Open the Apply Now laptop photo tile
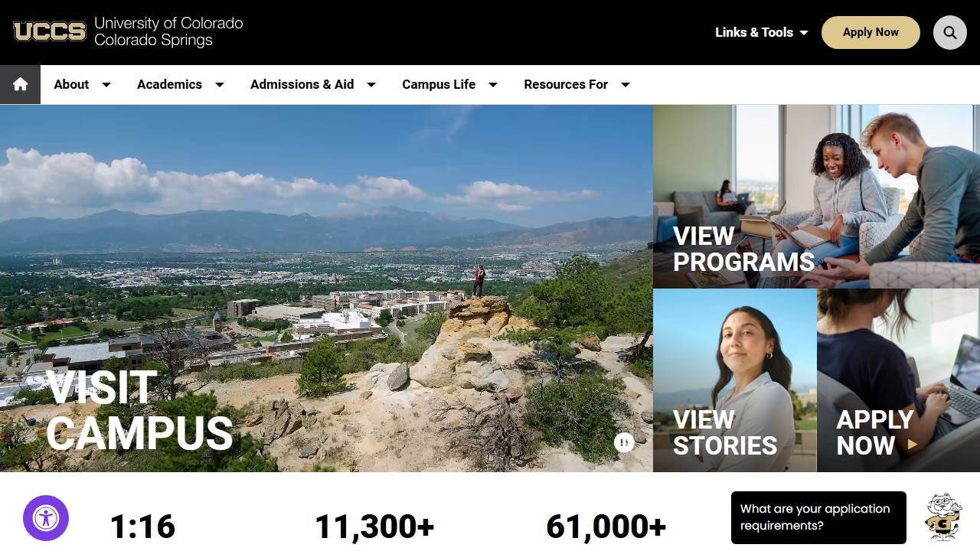Image resolution: width=980 pixels, height=551 pixels. (x=899, y=380)
